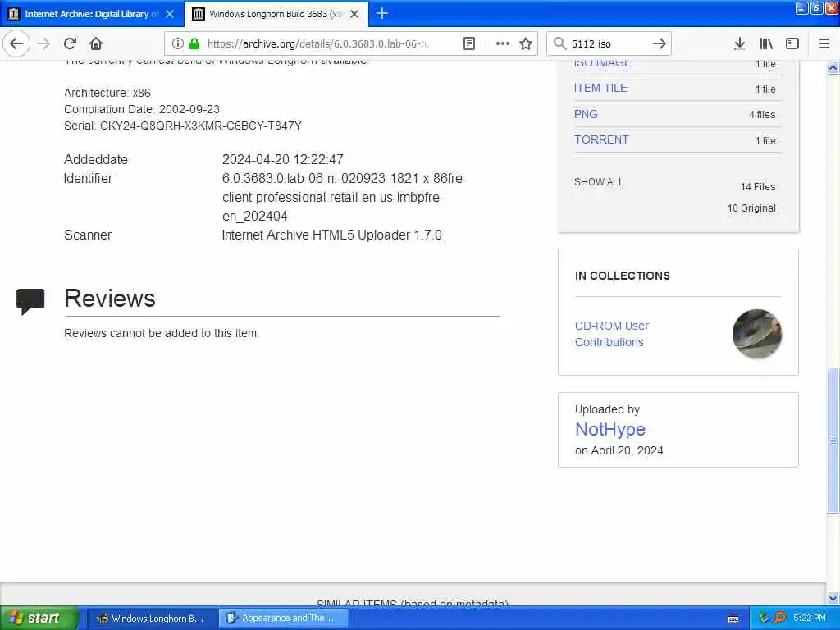This screenshot has height=630, width=840.
Task: Open the browser home page
Action: 96,43
